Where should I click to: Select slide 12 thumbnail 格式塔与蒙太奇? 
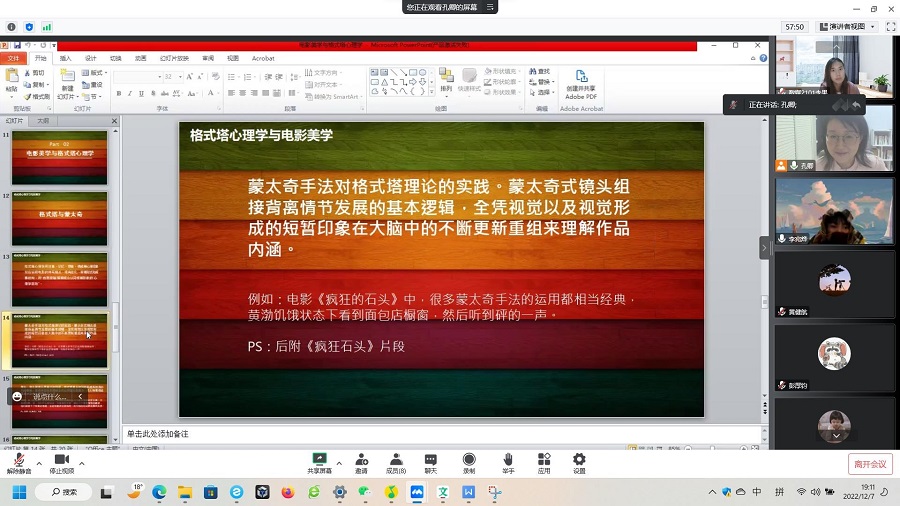point(59,218)
